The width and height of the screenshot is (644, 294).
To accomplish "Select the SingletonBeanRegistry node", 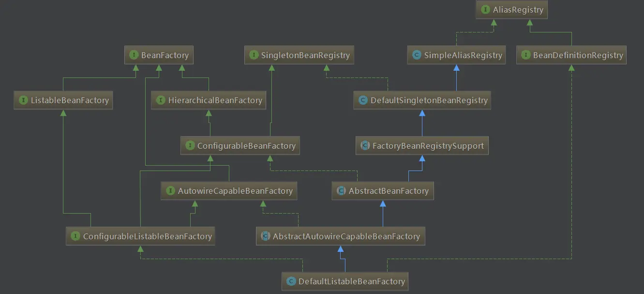I will click(x=300, y=55).
